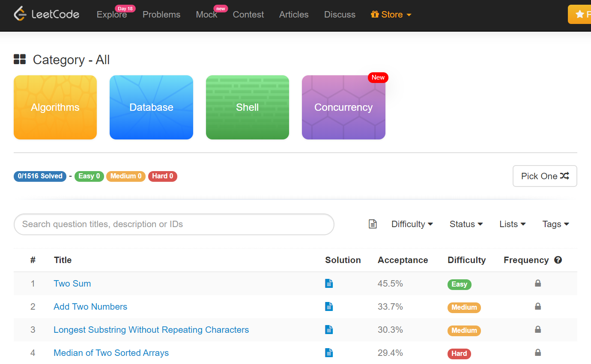Viewport: 591px width, 364px height.
Task: Click the 33.7% acceptance value
Action: coord(390,307)
